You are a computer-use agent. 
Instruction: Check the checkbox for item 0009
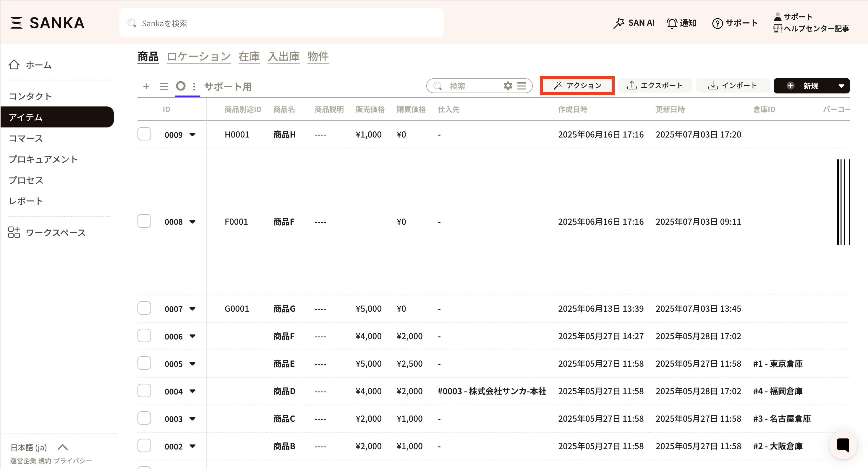[144, 134]
